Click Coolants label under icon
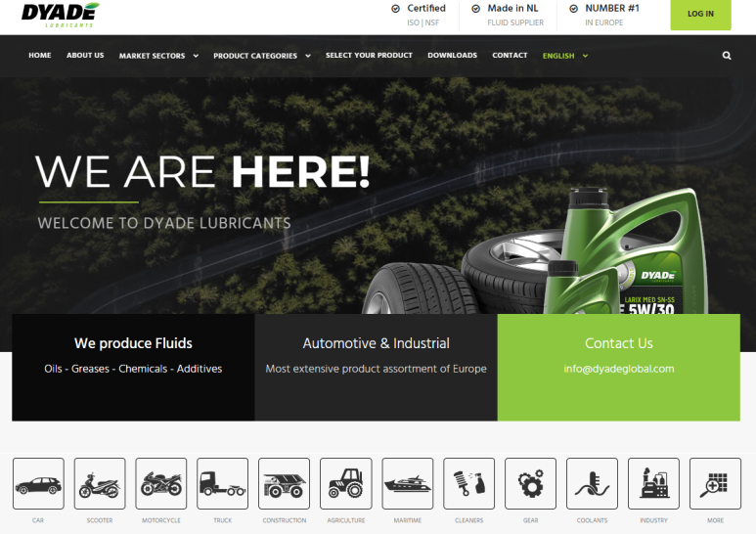Image resolution: width=756 pixels, height=534 pixels. tap(592, 520)
